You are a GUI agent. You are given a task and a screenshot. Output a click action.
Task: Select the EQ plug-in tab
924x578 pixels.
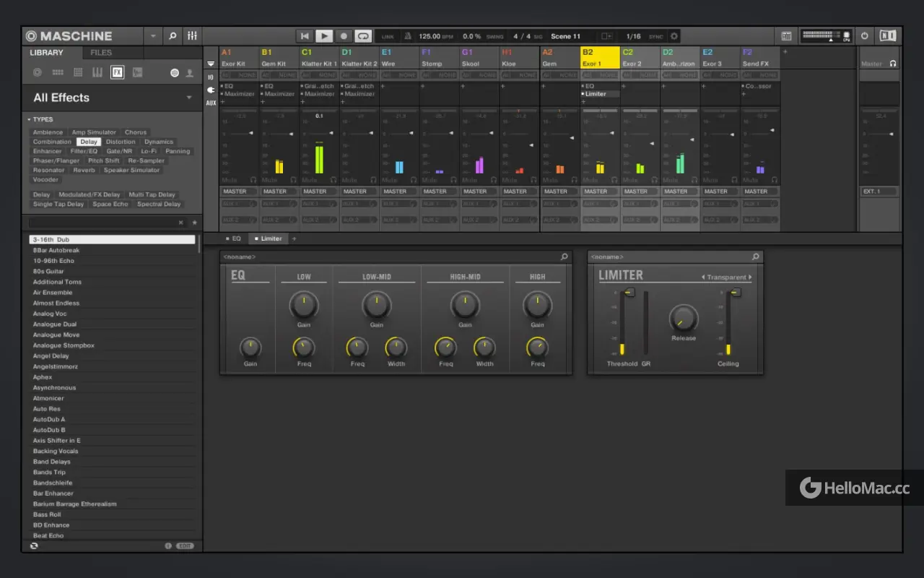point(233,238)
